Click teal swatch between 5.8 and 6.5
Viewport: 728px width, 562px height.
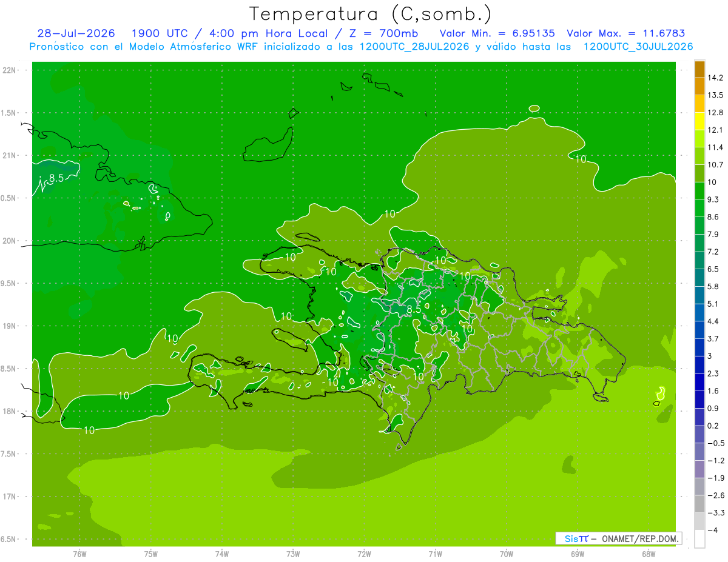point(699,277)
